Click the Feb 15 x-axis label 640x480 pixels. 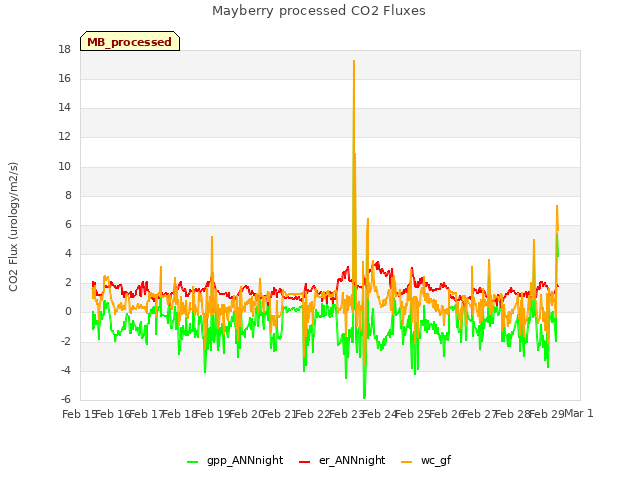[x=79, y=414]
